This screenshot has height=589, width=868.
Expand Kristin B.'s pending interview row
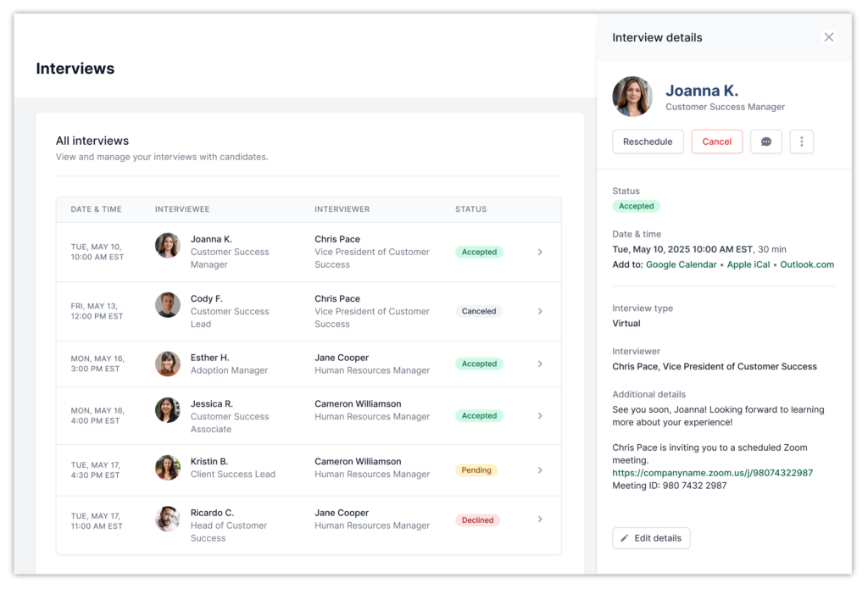[540, 470]
